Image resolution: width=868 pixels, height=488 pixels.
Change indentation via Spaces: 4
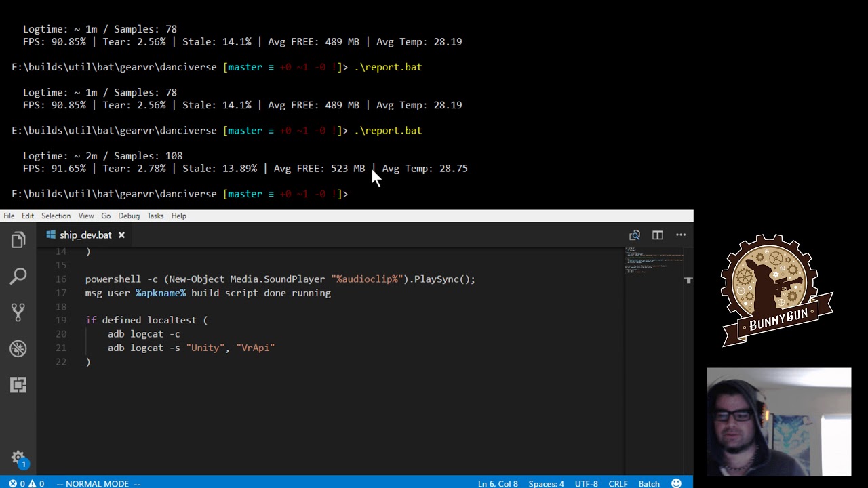[546, 483]
